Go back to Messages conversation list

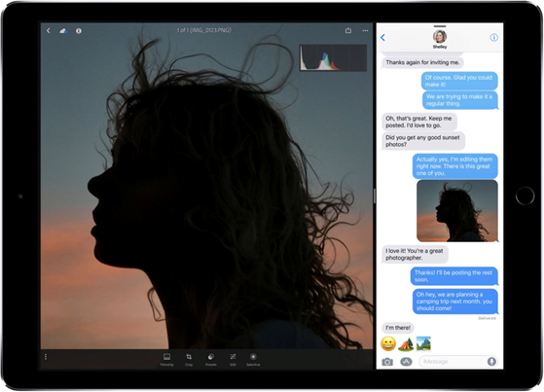tap(383, 38)
